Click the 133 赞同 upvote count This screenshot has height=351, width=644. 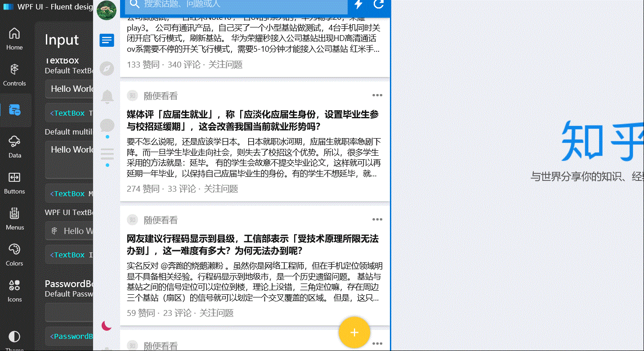143,65
